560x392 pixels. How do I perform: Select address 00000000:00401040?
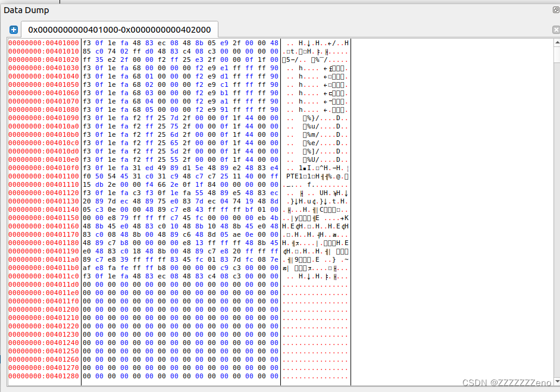43,76
